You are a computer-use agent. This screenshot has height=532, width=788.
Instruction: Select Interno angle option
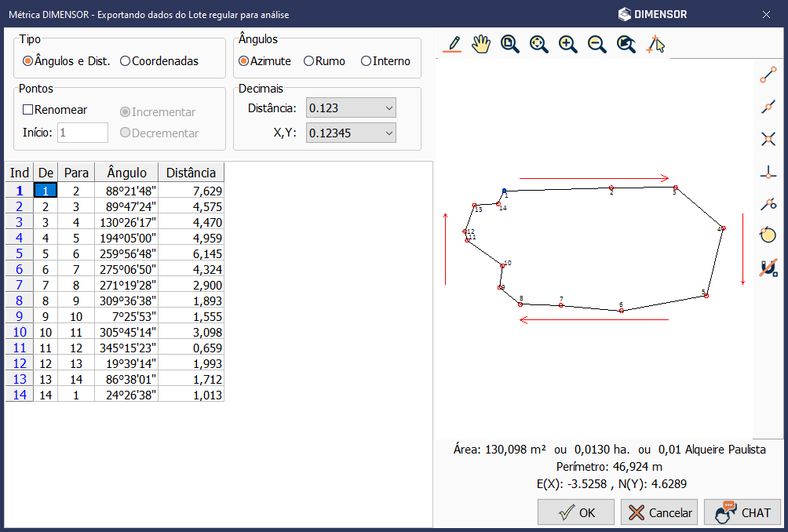point(366,61)
